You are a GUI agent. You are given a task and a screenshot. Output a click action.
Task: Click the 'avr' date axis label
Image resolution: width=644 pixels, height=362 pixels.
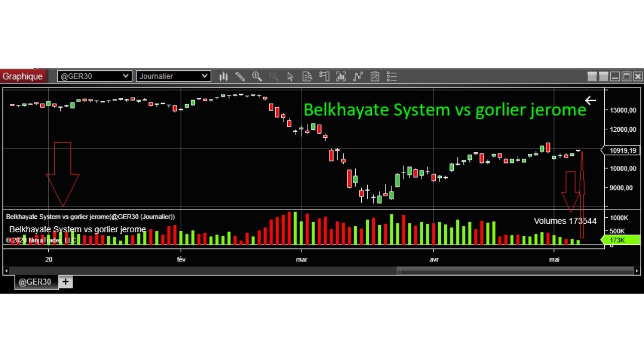point(434,259)
